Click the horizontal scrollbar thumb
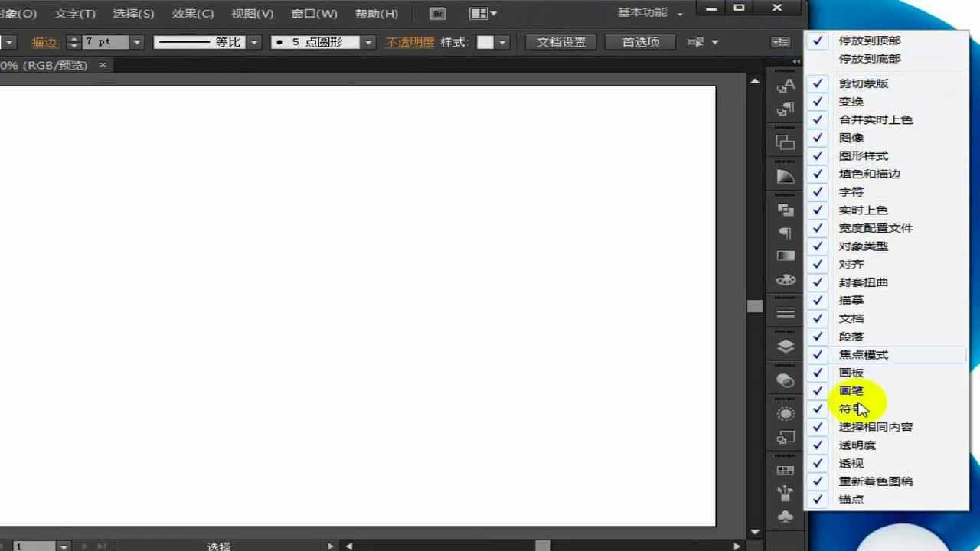Viewport: 980px width, 551px height. (543, 546)
